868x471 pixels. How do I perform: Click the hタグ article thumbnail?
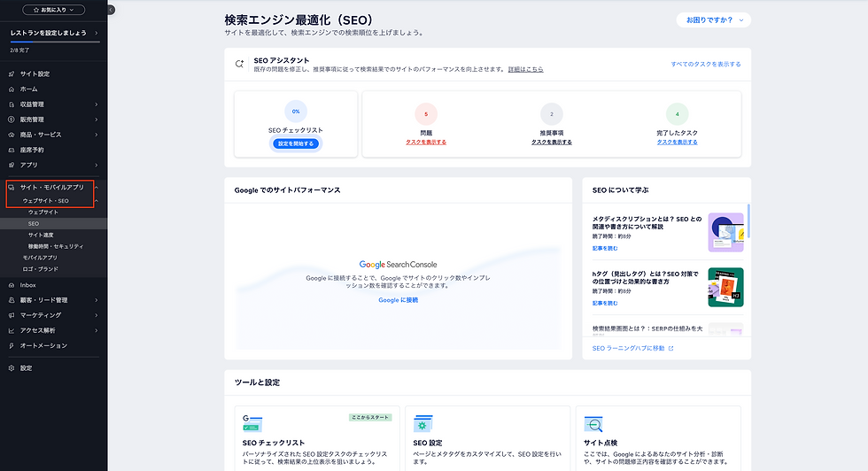[725, 287]
